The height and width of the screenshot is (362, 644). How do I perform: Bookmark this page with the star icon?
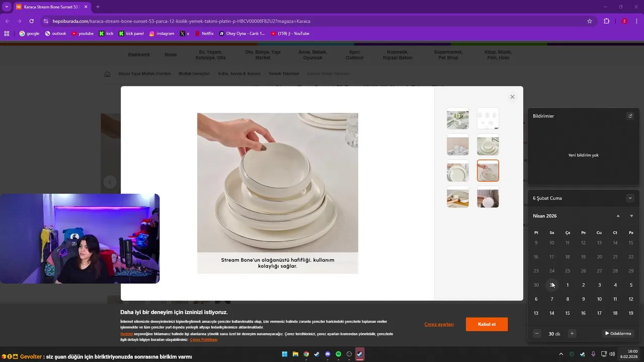pyautogui.click(x=590, y=21)
